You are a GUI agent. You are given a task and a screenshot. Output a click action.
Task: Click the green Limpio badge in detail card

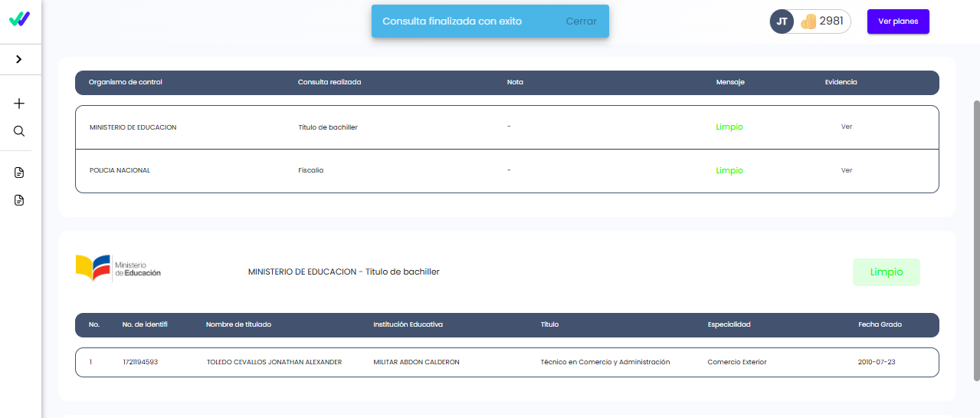tap(887, 272)
